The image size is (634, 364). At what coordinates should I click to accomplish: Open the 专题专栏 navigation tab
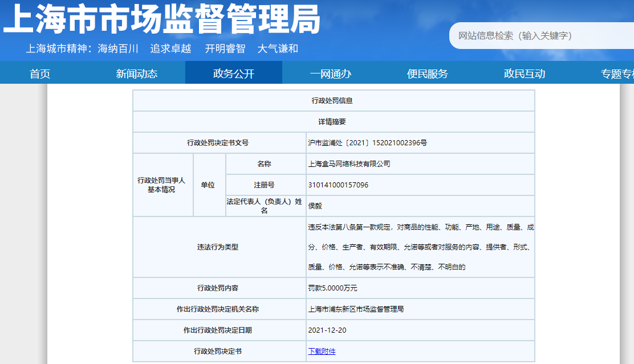coord(617,73)
